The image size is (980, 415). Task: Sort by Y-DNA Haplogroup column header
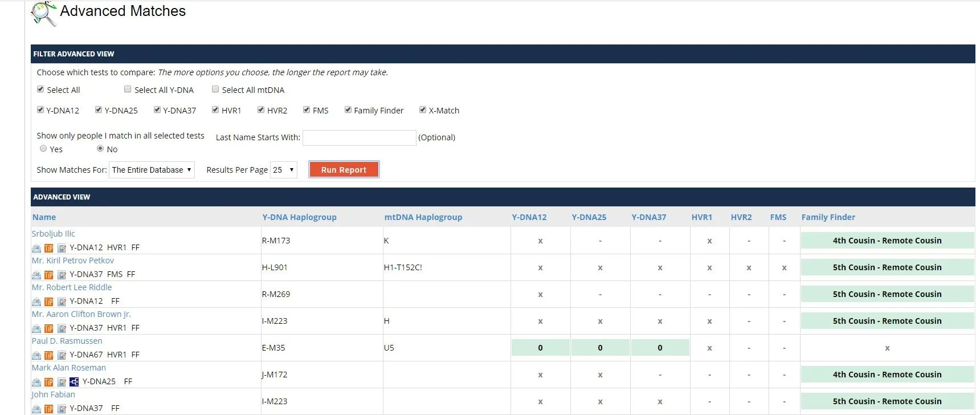coord(299,217)
